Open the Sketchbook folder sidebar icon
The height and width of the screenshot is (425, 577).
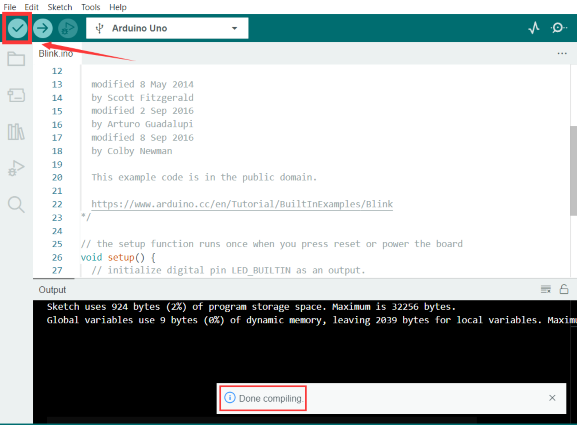point(16,59)
